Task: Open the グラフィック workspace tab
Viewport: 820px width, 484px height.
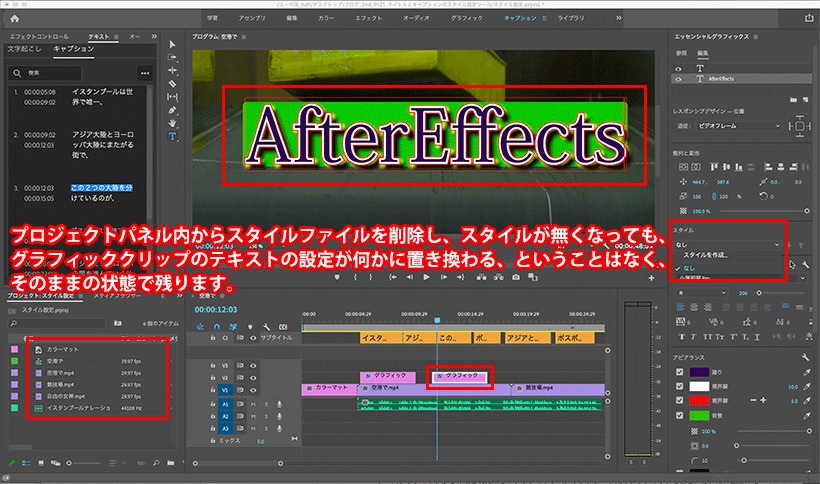Action: click(467, 18)
